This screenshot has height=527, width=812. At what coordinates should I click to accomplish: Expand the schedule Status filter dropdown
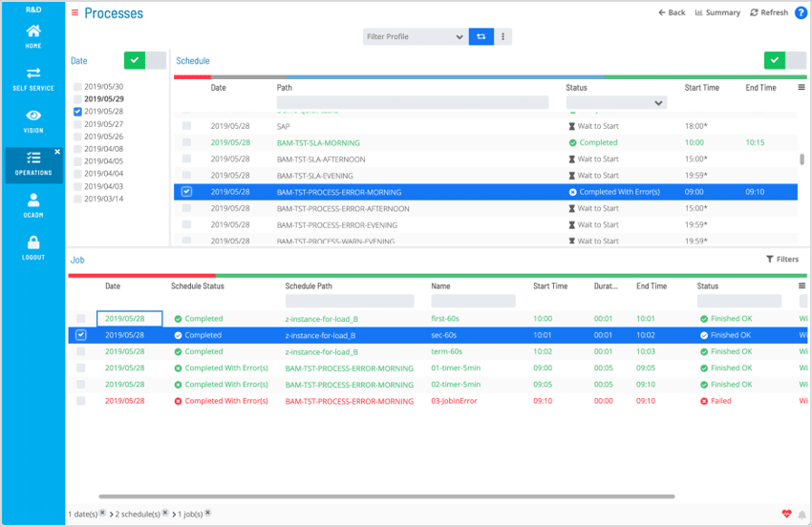click(x=616, y=102)
